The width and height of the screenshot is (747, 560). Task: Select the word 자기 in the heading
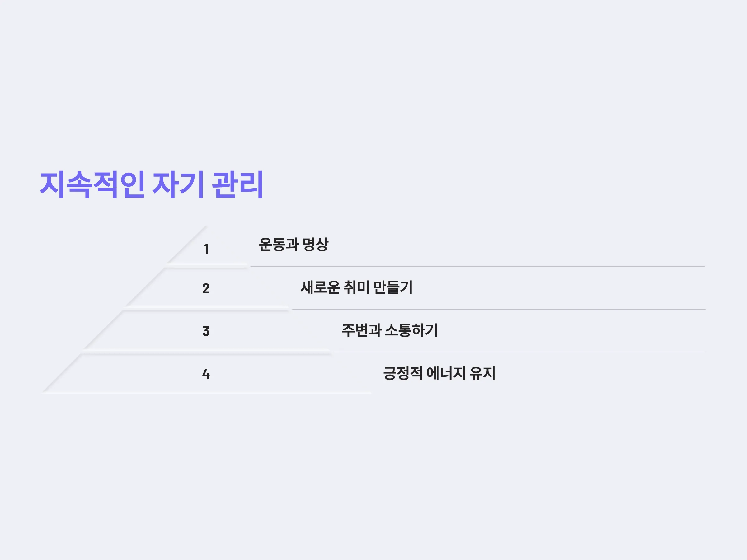(178, 184)
